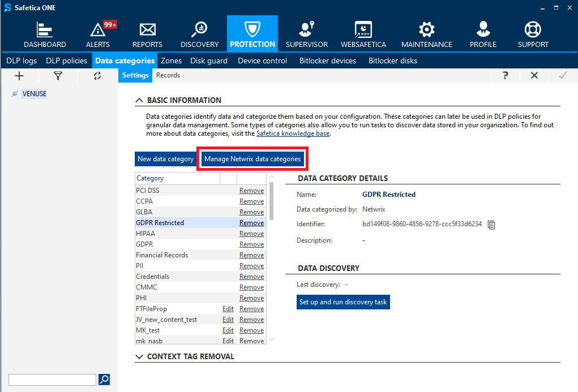
Task: Click the New data category button
Action: point(165,159)
